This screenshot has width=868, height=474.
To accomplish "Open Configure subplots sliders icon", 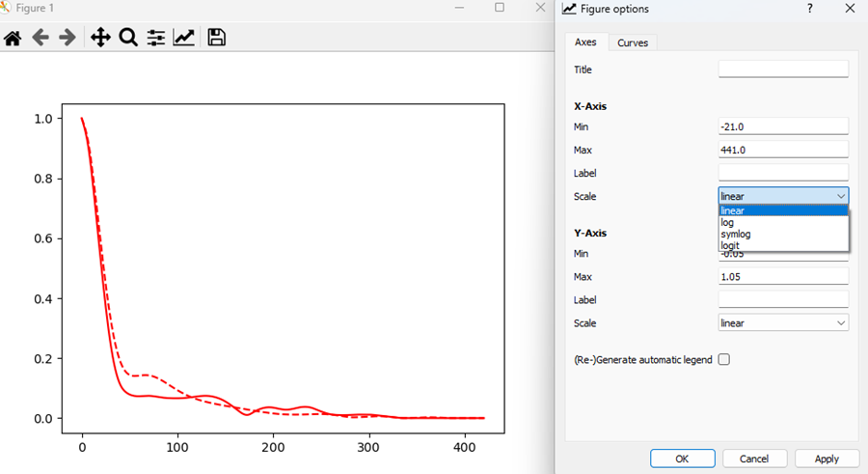I will click(x=155, y=38).
